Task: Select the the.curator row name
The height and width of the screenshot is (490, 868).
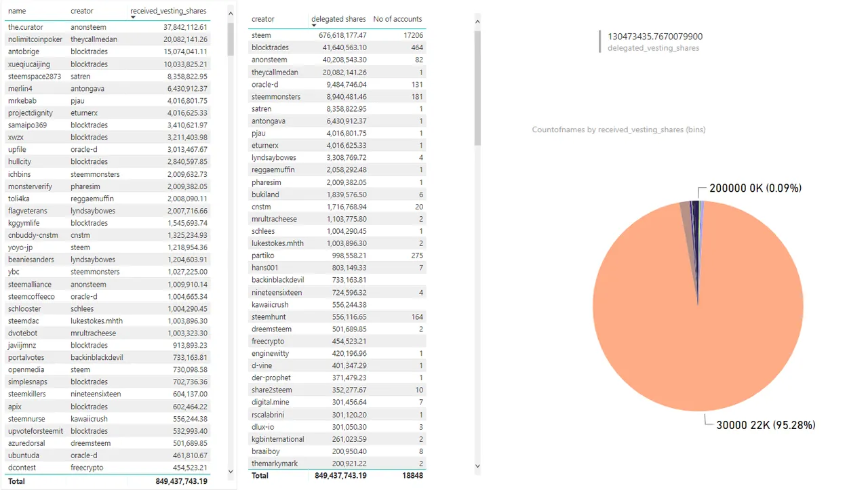Action: click(x=25, y=27)
